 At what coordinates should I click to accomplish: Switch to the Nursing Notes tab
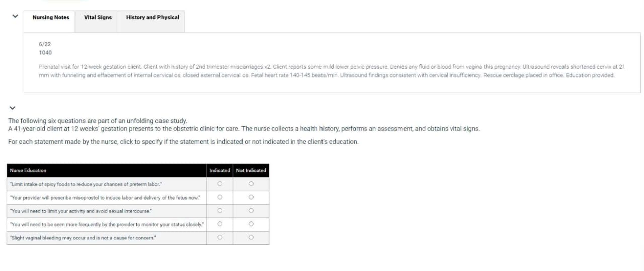tap(51, 18)
